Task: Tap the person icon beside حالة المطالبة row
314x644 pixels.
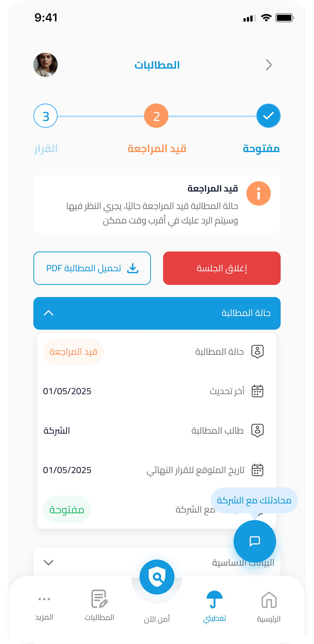Action: 258,352
